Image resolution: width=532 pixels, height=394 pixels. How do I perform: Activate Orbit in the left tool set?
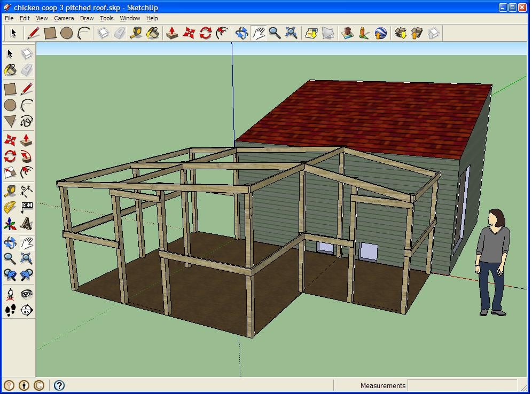(x=10, y=242)
